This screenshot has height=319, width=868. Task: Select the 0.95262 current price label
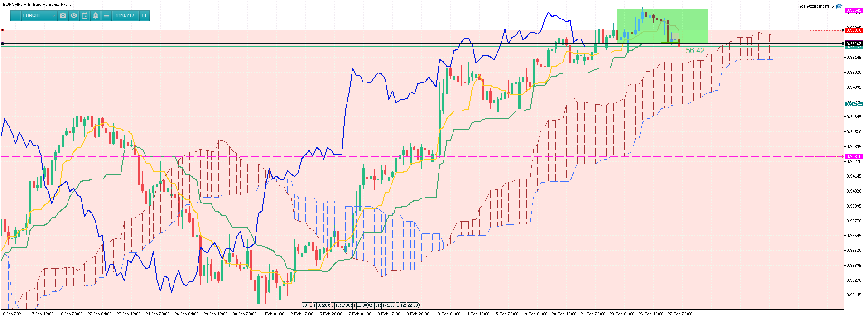[854, 44]
